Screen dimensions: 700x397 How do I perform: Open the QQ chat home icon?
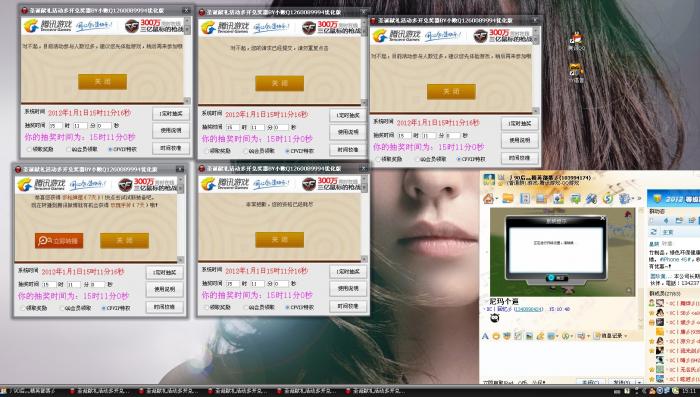pos(488,199)
